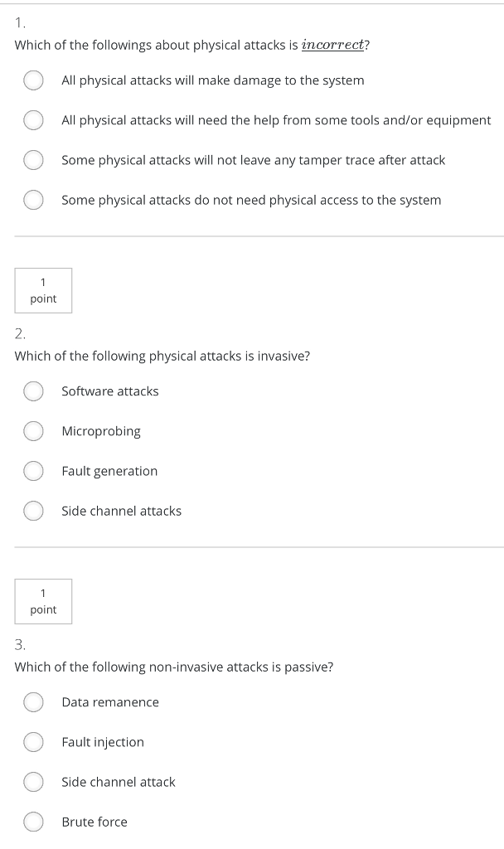
Task: Click the italic word 'incorrect' in question 1
Action: 333,45
